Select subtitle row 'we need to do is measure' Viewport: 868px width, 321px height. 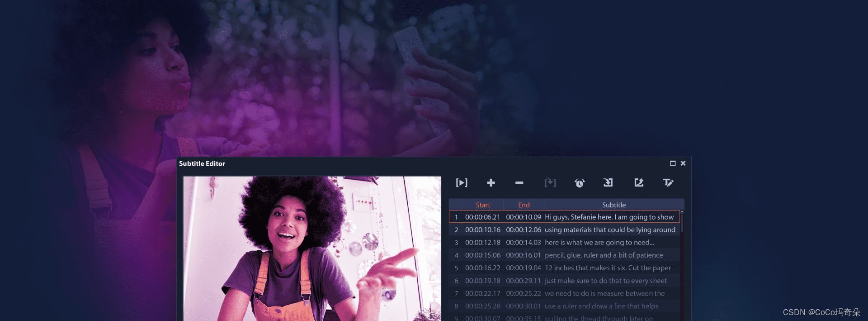604,293
